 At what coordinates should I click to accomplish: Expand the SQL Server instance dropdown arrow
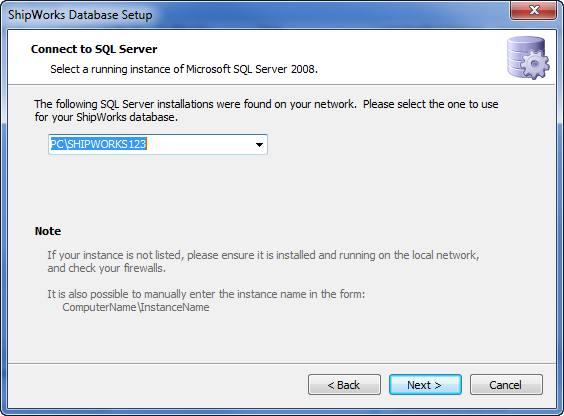(259, 145)
